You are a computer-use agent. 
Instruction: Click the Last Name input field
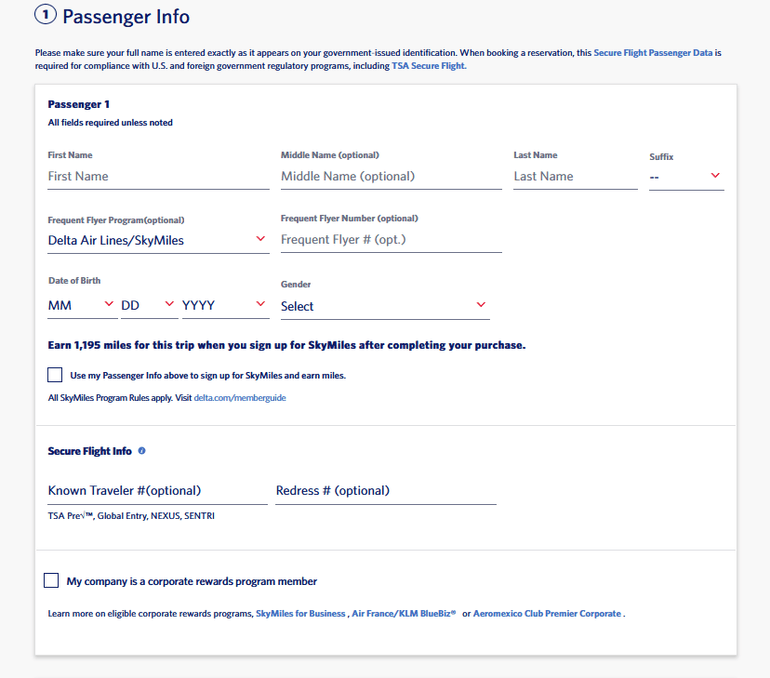[575, 176]
